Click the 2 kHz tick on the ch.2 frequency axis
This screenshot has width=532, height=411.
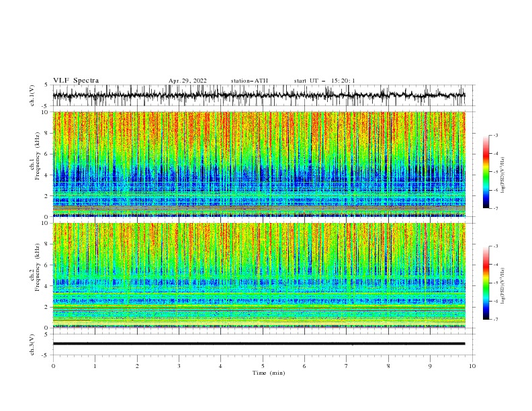click(x=47, y=307)
